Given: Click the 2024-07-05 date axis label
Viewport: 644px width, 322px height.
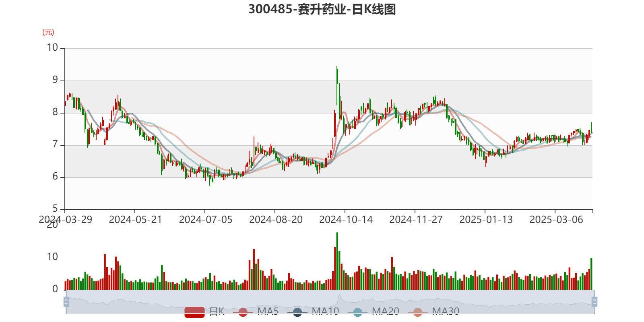Looking at the screenshot, I should coord(206,220).
